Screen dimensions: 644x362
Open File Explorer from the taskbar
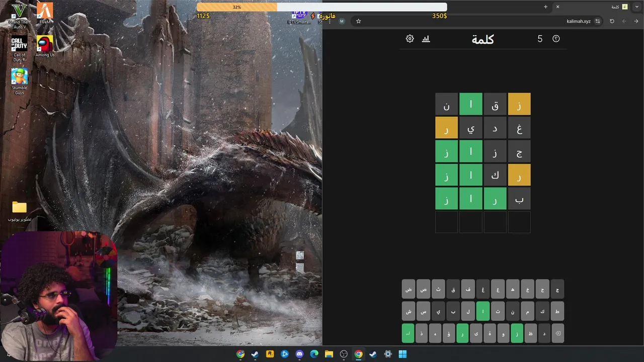[x=329, y=354]
